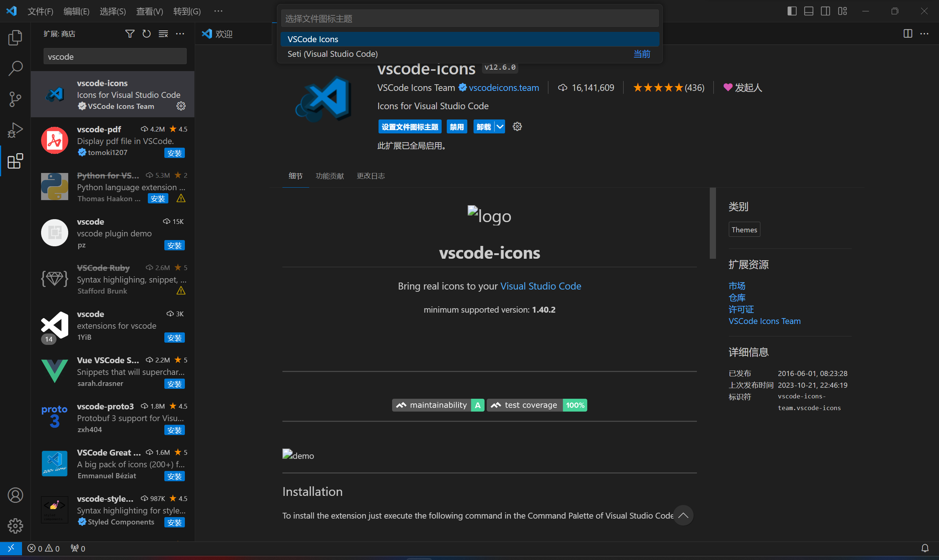The height and width of the screenshot is (560, 939).
Task: Choose Seti (Visual Studio Code) icon theme
Action: 470,54
